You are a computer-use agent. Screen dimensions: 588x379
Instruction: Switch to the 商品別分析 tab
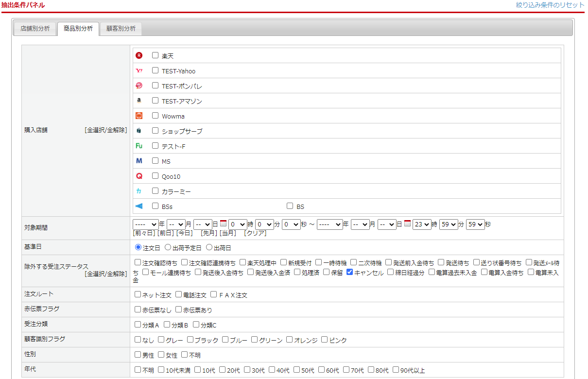[x=78, y=29]
